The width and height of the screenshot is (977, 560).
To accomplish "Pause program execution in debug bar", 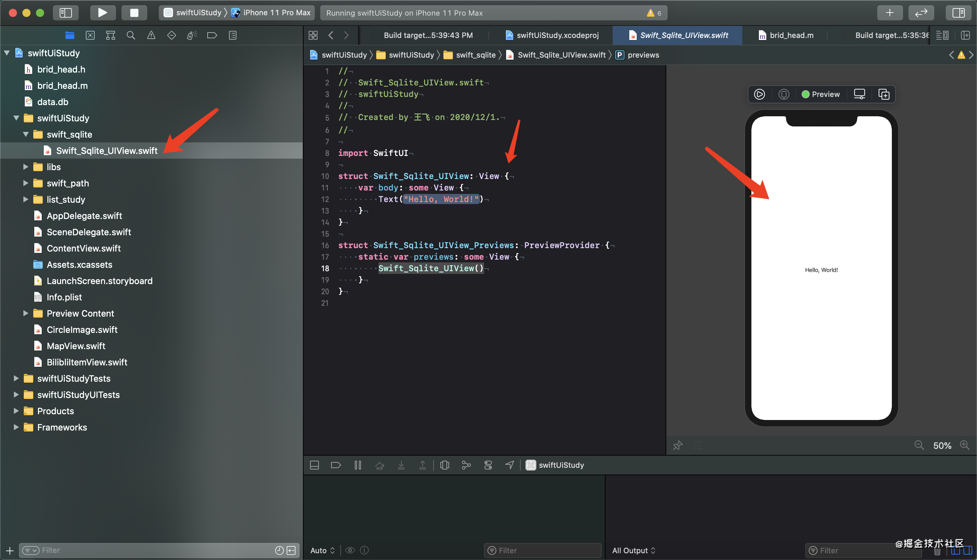I will (x=358, y=465).
